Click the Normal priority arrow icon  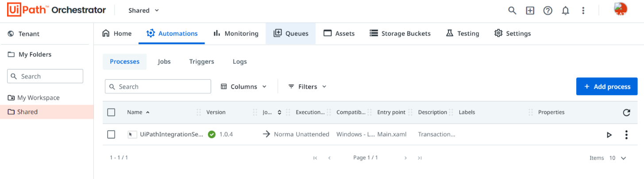(x=266, y=134)
